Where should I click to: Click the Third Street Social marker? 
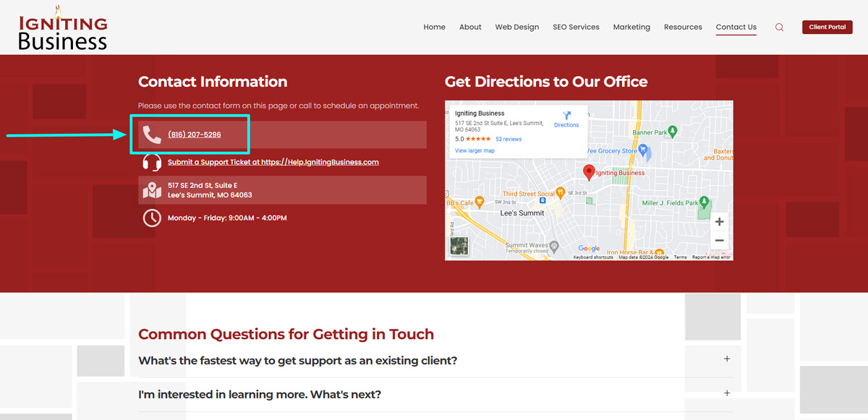click(x=561, y=193)
